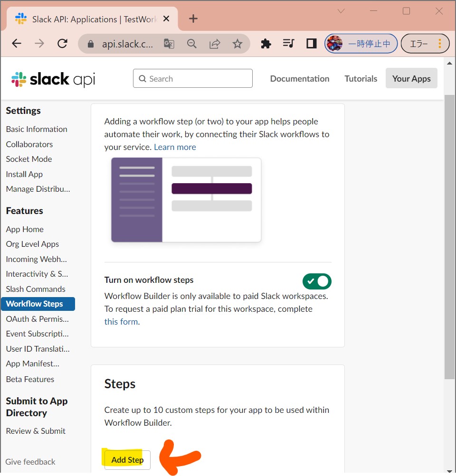This screenshot has width=456, height=476.
Task: Open a new browser tab
Action: coord(193,19)
